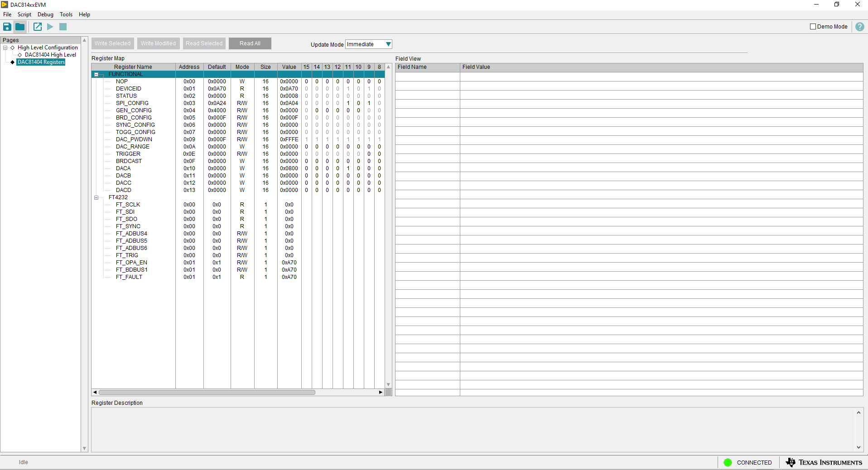Select the DACD register row
Image resolution: width=868 pixels, height=470 pixels.
point(238,190)
